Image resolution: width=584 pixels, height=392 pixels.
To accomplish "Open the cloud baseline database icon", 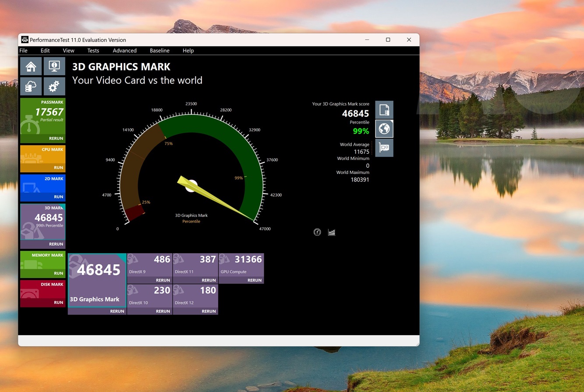I will (x=31, y=87).
